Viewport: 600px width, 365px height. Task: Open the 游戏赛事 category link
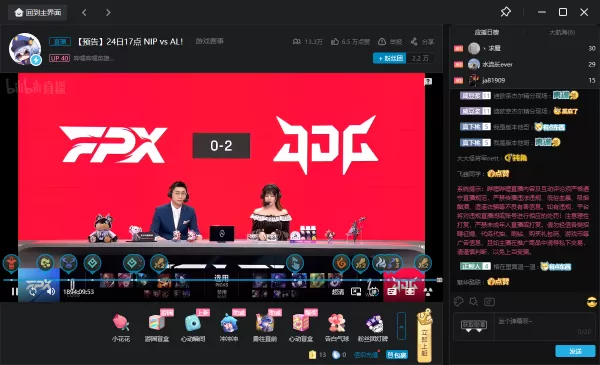(209, 41)
